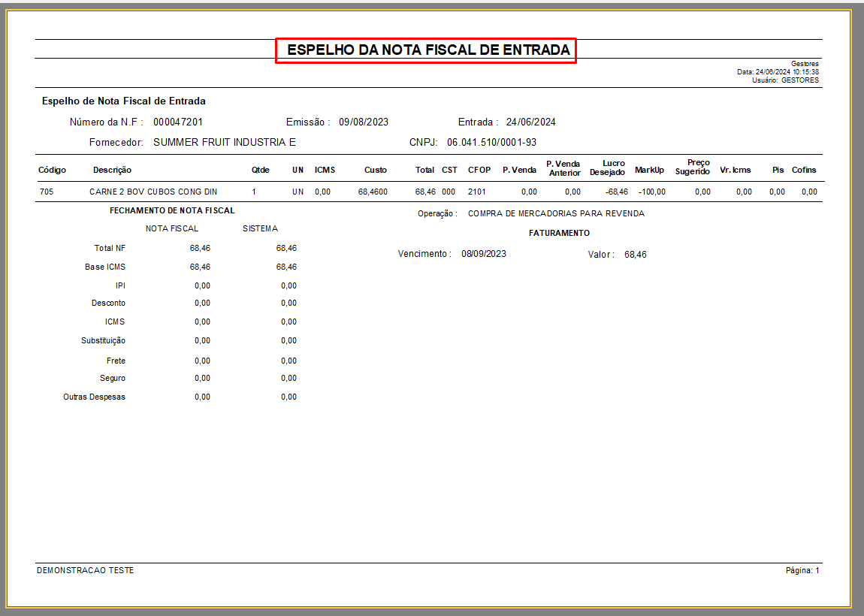Click the 'Descrição' column header
The width and height of the screenshot is (864, 616).
(x=112, y=170)
